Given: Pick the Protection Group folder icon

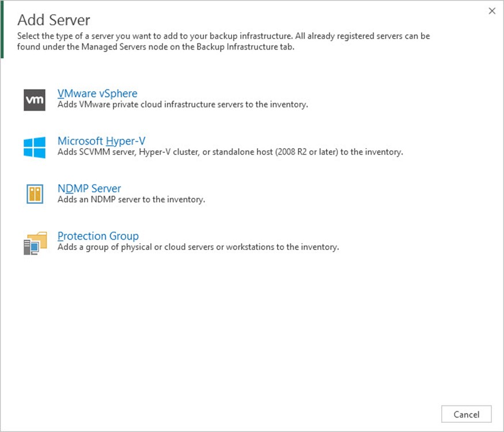Looking at the screenshot, I should pos(35,242).
